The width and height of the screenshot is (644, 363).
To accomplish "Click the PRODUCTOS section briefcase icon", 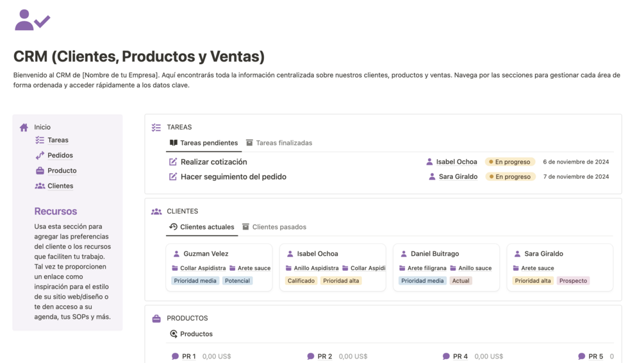I will pyautogui.click(x=156, y=319).
